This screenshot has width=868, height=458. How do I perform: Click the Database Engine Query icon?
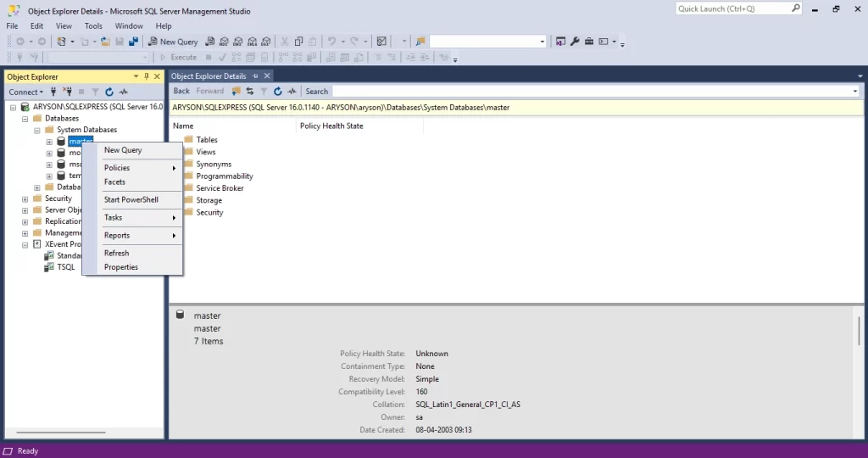210,42
